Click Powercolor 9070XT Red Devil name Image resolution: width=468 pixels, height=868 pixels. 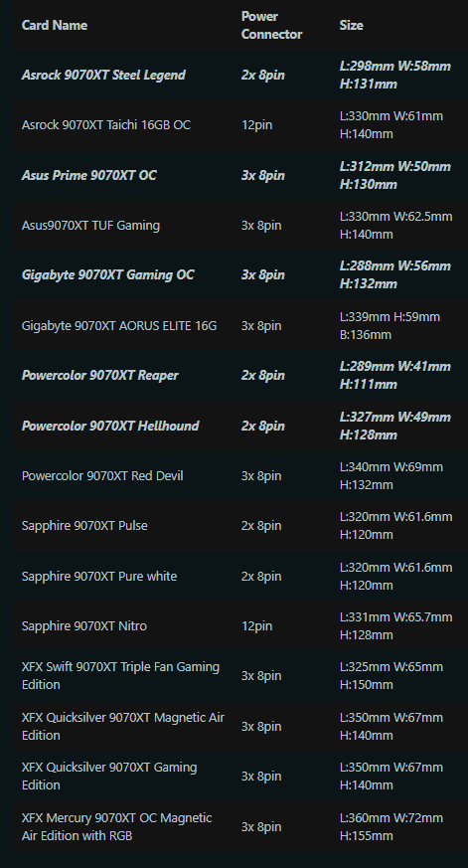click(102, 476)
